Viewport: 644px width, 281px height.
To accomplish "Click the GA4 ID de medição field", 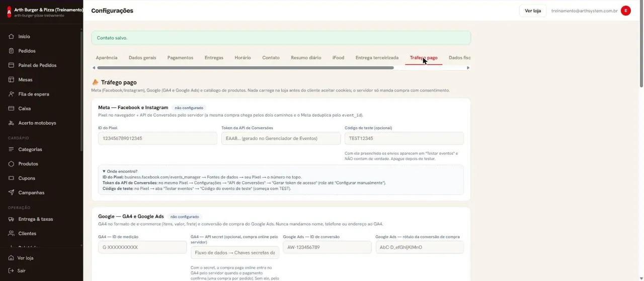I will coord(142,247).
